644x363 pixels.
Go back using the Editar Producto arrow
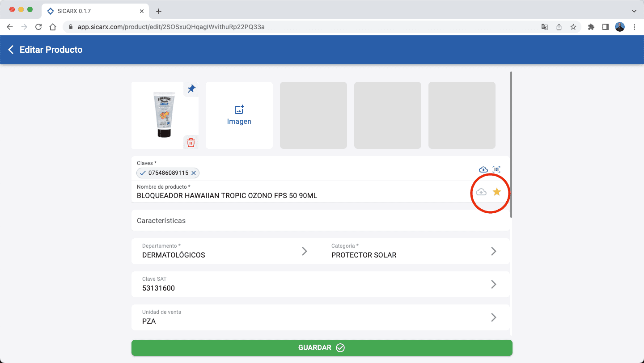point(11,50)
